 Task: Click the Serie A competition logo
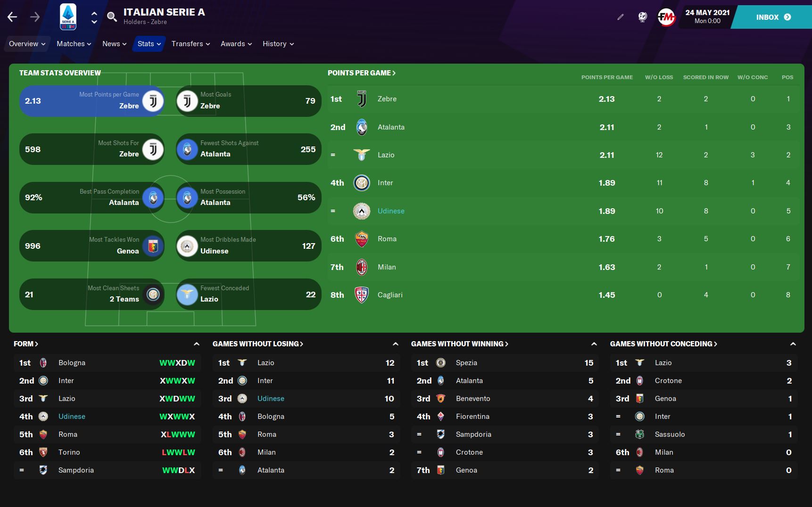(x=68, y=17)
